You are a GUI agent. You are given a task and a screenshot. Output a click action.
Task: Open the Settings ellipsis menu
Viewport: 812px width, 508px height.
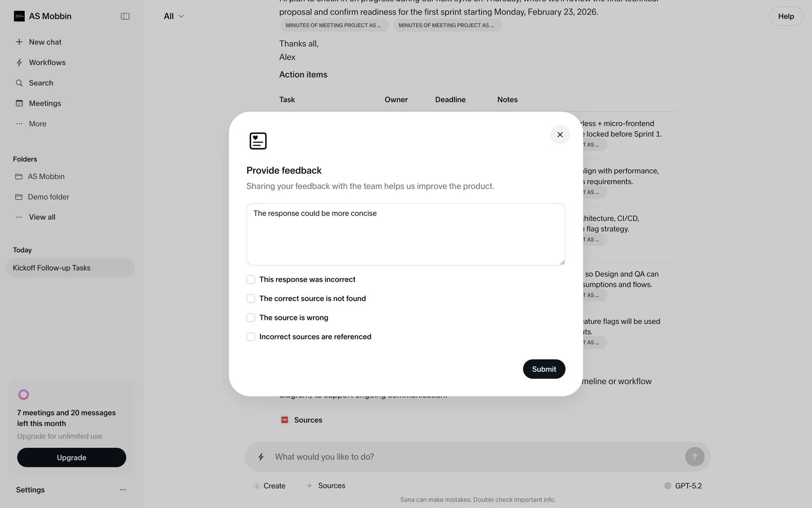pos(123,490)
